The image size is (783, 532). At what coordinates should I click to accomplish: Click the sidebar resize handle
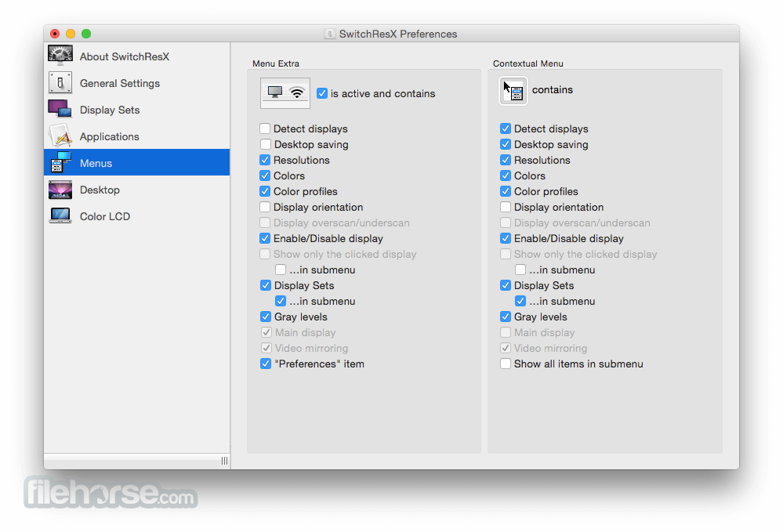coord(224,461)
